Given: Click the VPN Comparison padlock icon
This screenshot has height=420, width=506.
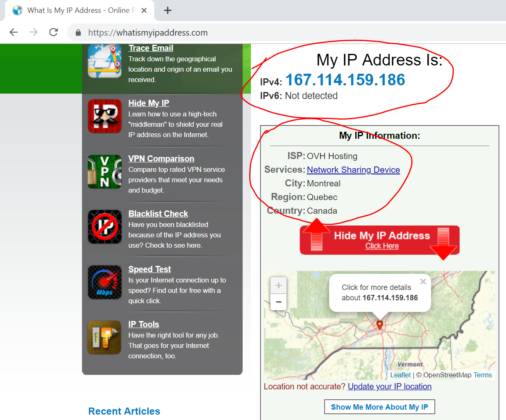Looking at the screenshot, I should 105,171.
